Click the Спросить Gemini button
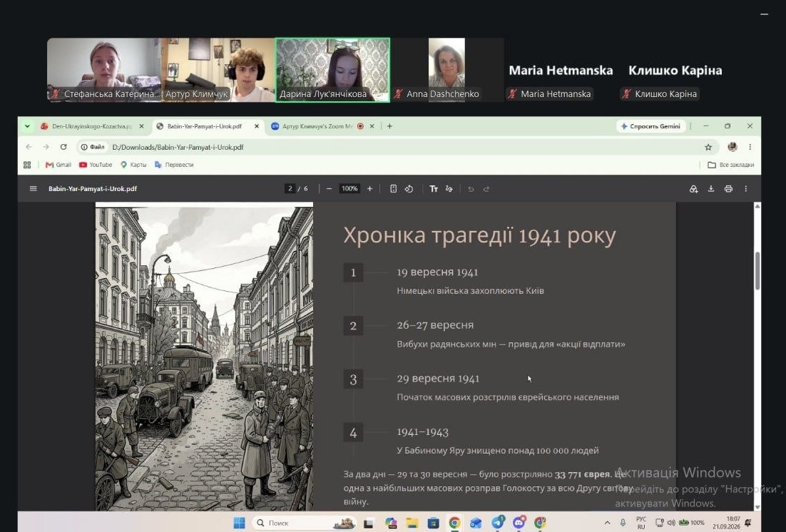This screenshot has width=786, height=532. (x=650, y=126)
